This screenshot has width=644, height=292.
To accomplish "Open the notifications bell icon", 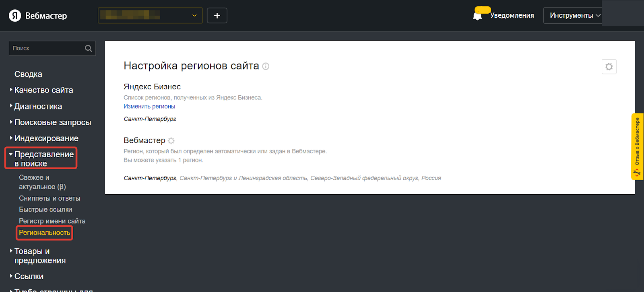I will [477, 16].
